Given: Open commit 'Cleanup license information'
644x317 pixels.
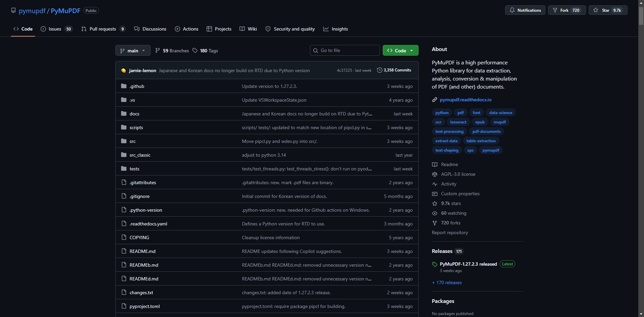Looking at the screenshot, I should (271, 237).
